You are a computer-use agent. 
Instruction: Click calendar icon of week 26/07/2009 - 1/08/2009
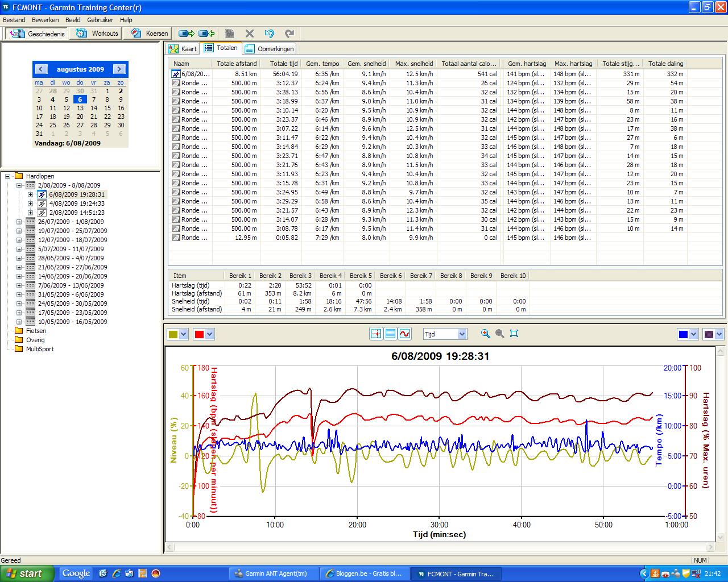(30, 222)
